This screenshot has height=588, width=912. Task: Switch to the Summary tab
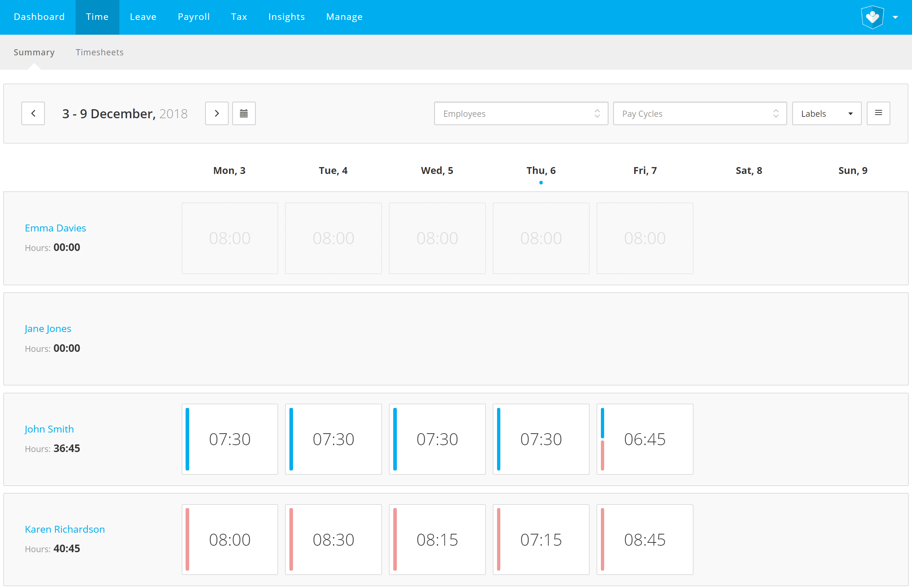point(34,52)
